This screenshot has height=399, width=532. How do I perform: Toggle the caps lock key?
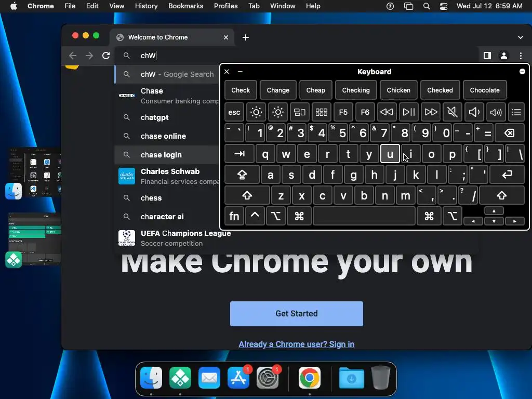(242, 175)
